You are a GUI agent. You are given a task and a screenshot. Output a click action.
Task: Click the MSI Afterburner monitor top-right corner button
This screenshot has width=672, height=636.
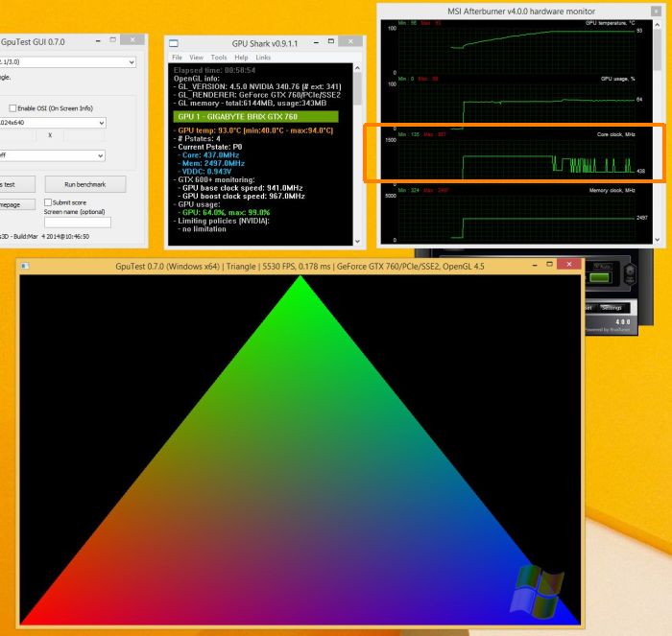click(x=656, y=12)
